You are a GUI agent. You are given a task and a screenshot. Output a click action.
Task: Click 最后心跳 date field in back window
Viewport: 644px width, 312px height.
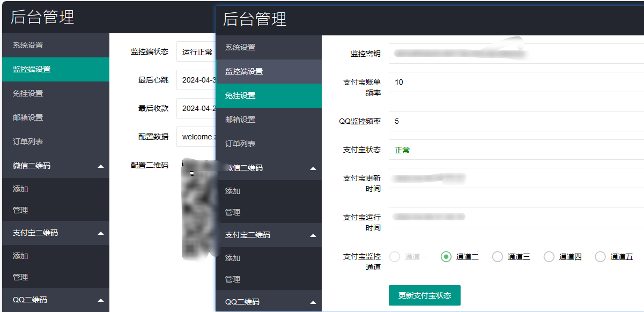[196, 80]
